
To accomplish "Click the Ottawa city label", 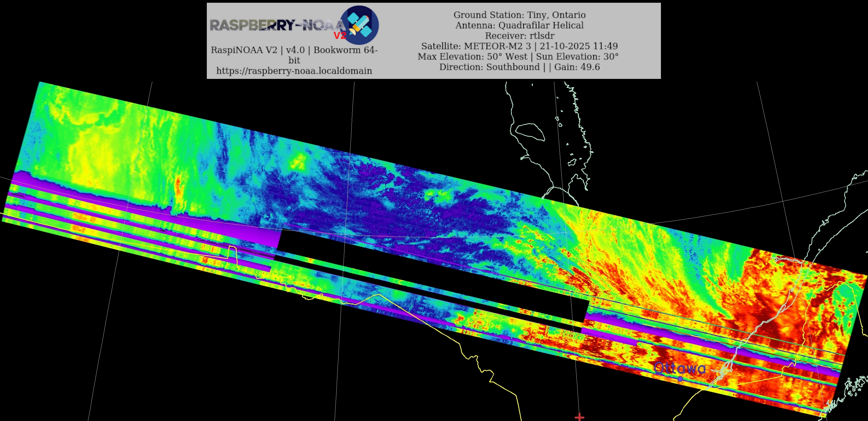I will coord(679,368).
